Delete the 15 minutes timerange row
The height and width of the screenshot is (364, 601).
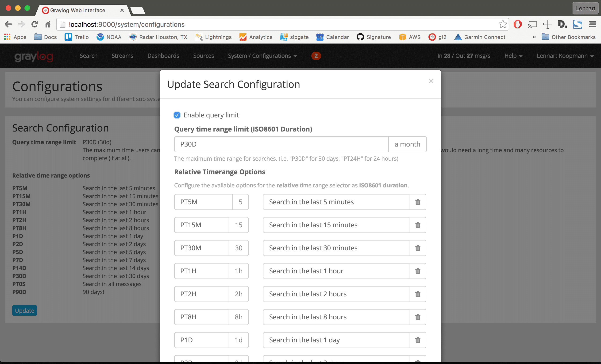tap(418, 225)
